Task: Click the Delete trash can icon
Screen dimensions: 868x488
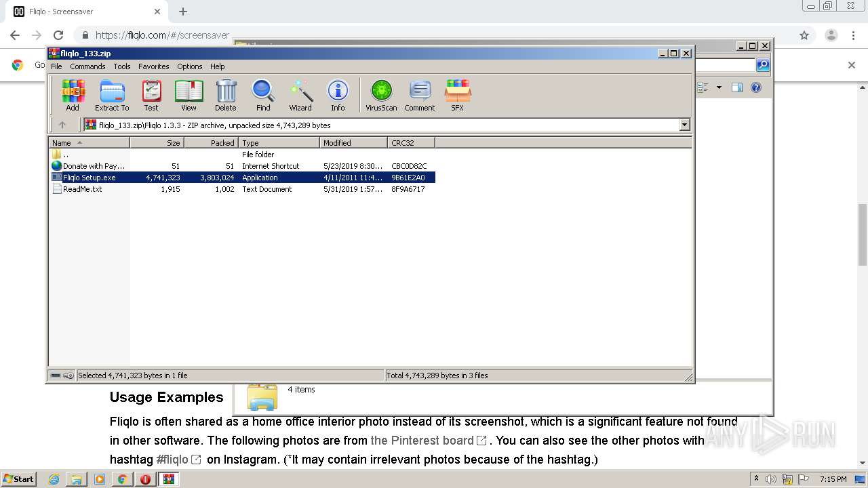Action: coord(226,95)
